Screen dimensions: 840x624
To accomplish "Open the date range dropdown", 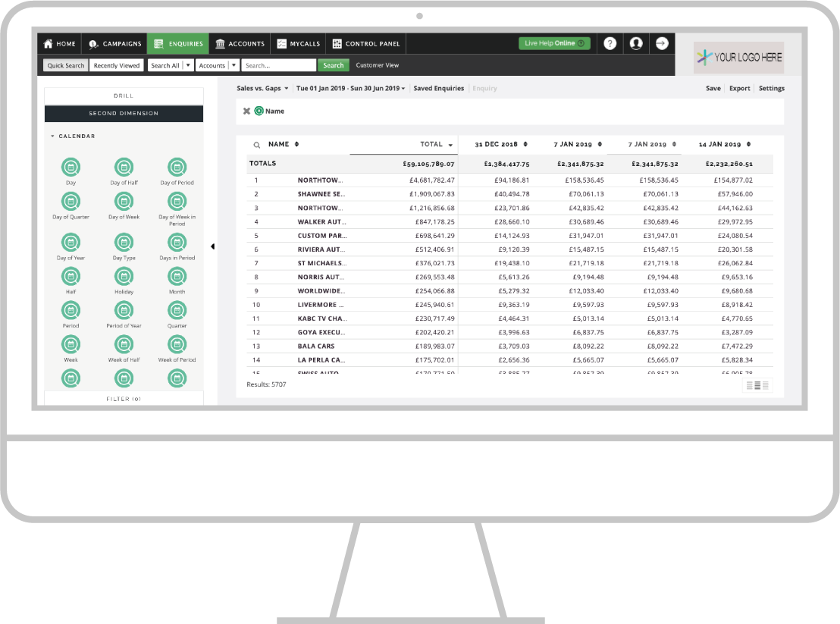I will pos(350,89).
